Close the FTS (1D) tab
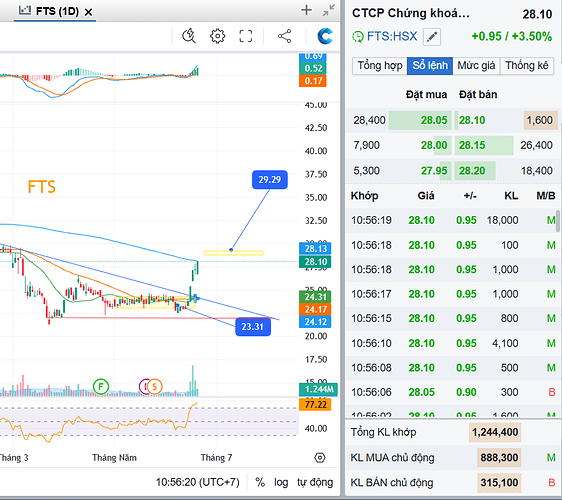 88,12
